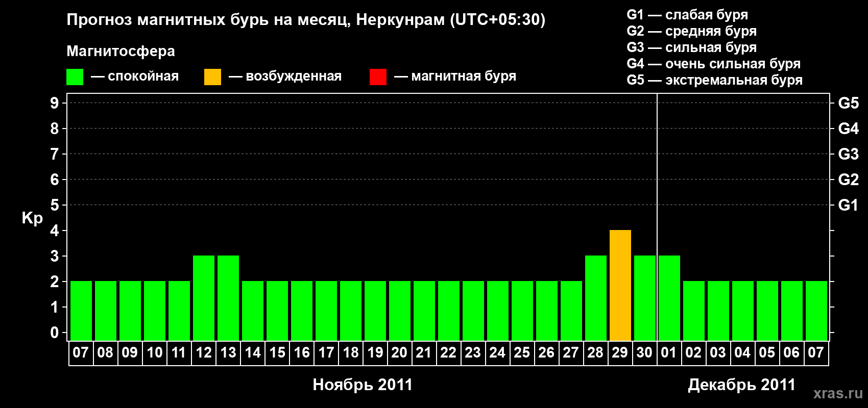Click the '— спокойная' legend label
The image size is (868, 408).
click(x=135, y=76)
